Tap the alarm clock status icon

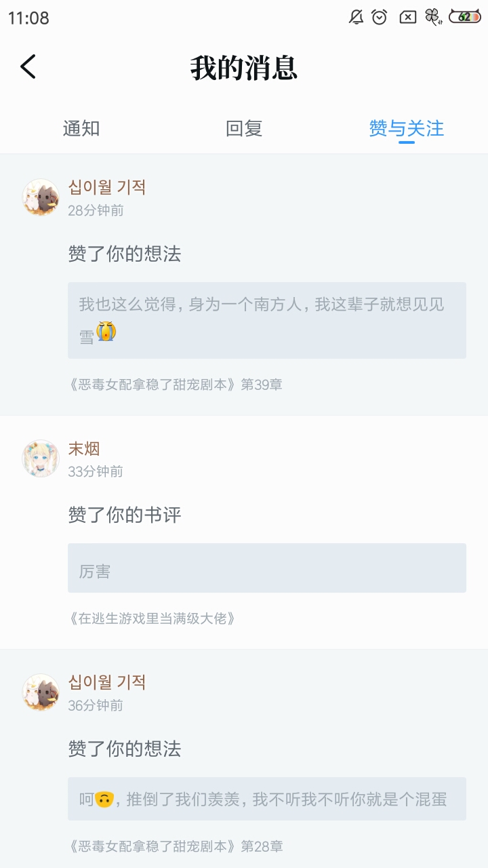pos(380,18)
